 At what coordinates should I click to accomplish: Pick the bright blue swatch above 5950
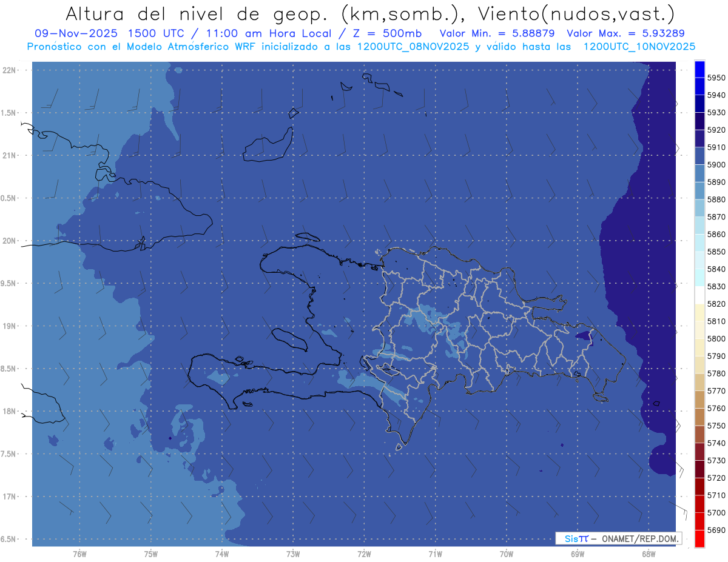click(x=699, y=69)
